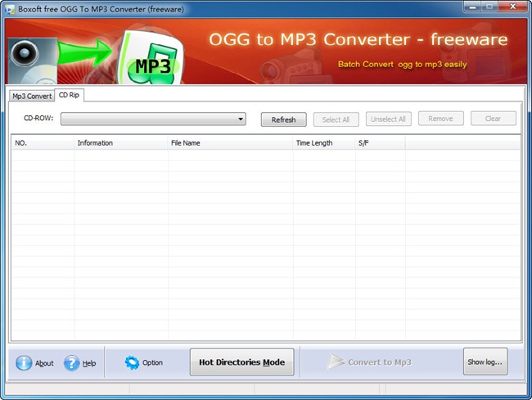The width and height of the screenshot is (532, 400).
Task: Click the Clear button
Action: coord(494,119)
